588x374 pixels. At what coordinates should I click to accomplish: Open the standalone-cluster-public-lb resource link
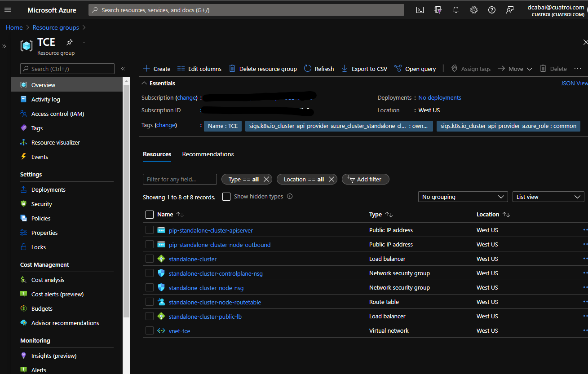[205, 317]
